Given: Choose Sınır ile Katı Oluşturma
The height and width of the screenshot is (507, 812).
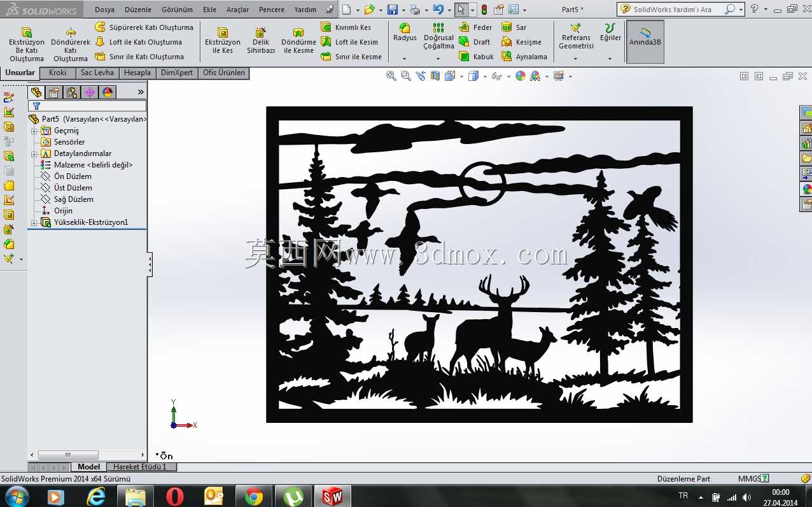Looking at the screenshot, I should [x=139, y=57].
